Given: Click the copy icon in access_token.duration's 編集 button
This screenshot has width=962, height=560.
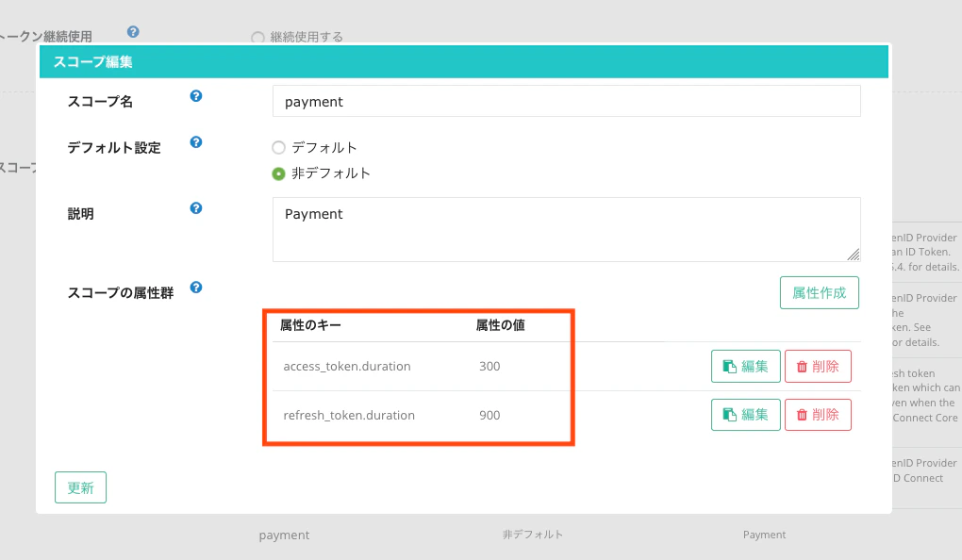Looking at the screenshot, I should [732, 366].
